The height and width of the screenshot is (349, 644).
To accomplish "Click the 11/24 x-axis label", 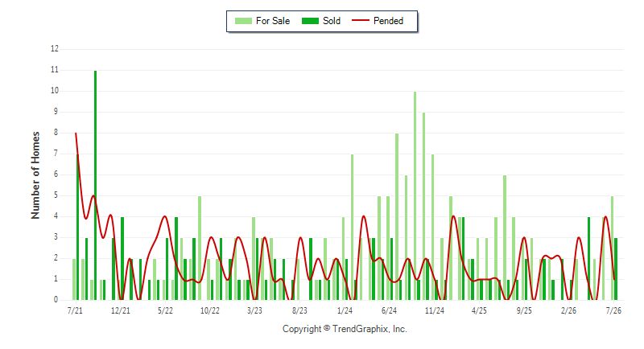I will (x=435, y=311).
